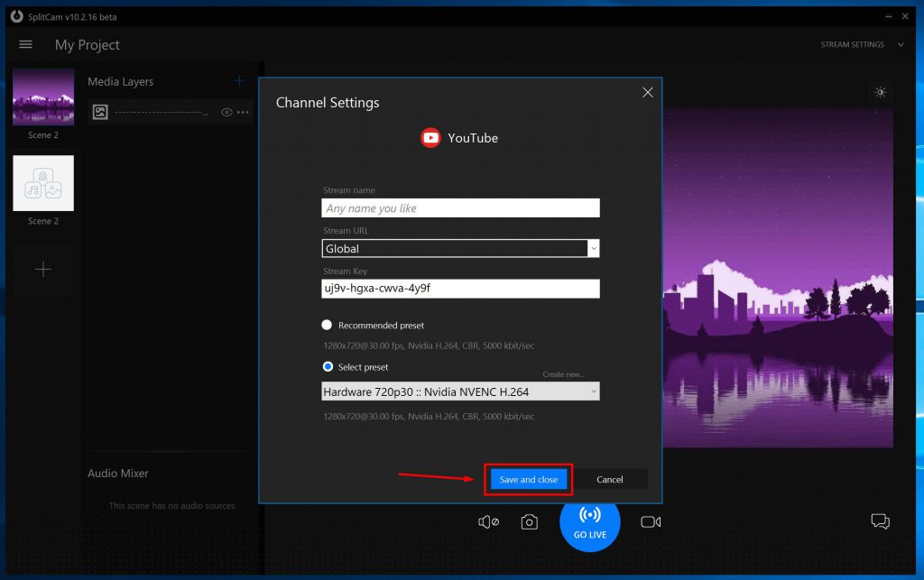Image resolution: width=924 pixels, height=580 pixels.
Task: Click the Channel Settings dialog title
Action: (x=328, y=103)
